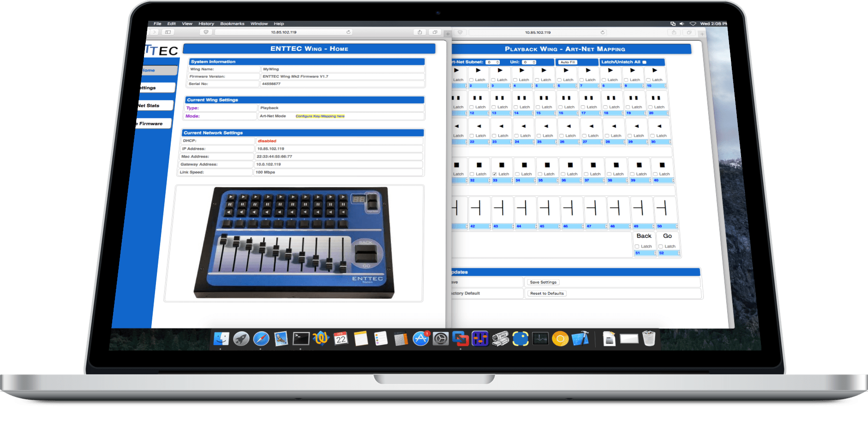Click the back-arrow key mapped to channel 25

coord(546,126)
